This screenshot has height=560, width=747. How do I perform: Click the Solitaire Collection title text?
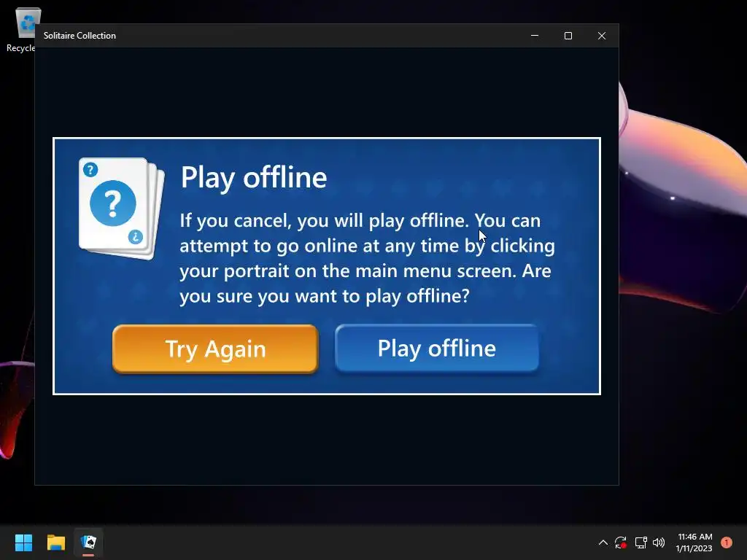click(80, 36)
